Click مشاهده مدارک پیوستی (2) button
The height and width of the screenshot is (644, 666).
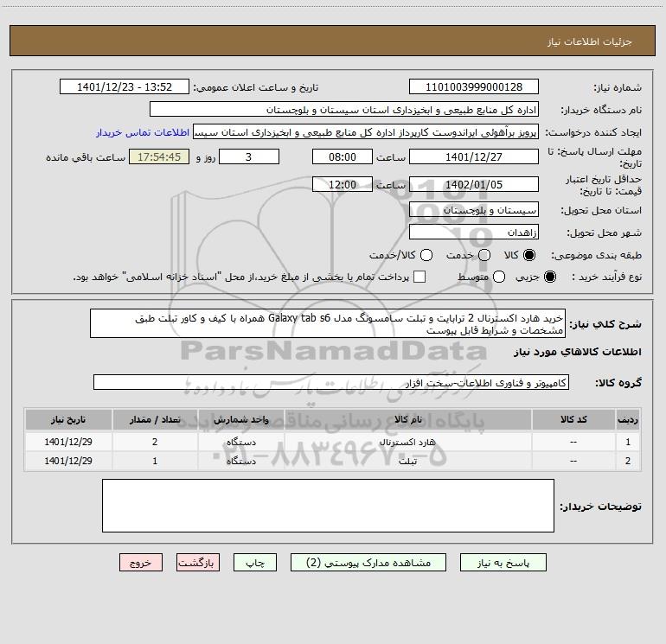368,563
